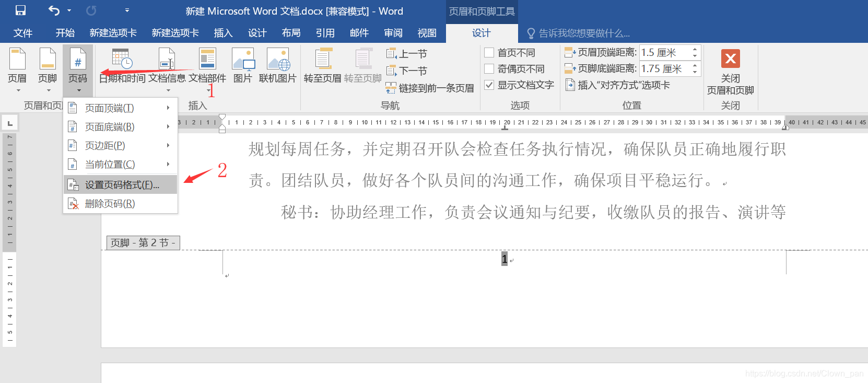Switch to 开始 (Home) tab

click(65, 33)
